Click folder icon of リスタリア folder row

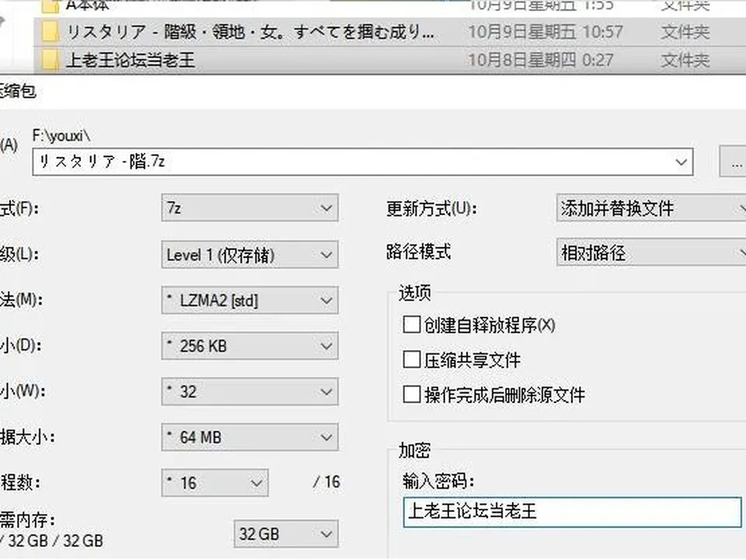click(x=50, y=32)
